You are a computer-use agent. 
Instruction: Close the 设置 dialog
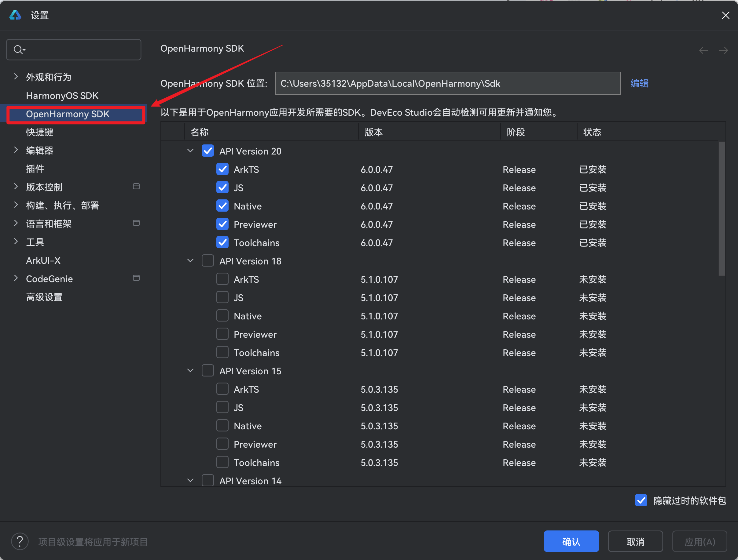pyautogui.click(x=725, y=15)
